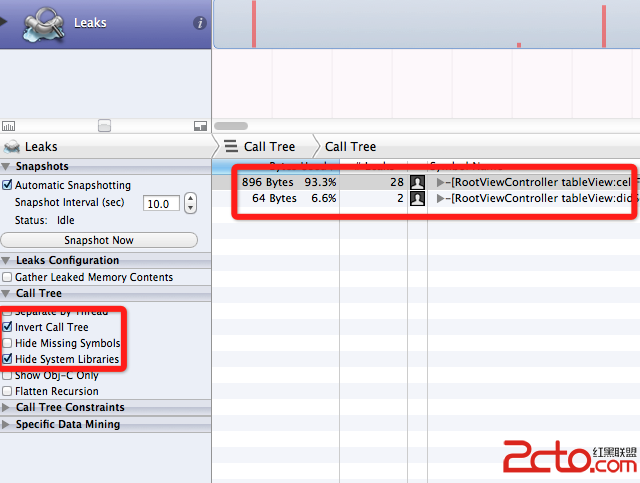Click the Snapshot Now button
Image resolution: width=640 pixels, height=483 pixels.
[99, 240]
